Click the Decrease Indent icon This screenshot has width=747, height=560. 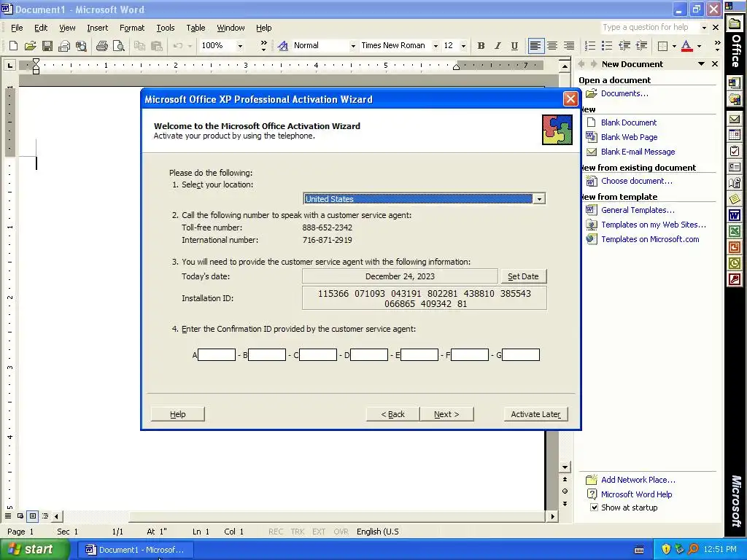point(624,46)
